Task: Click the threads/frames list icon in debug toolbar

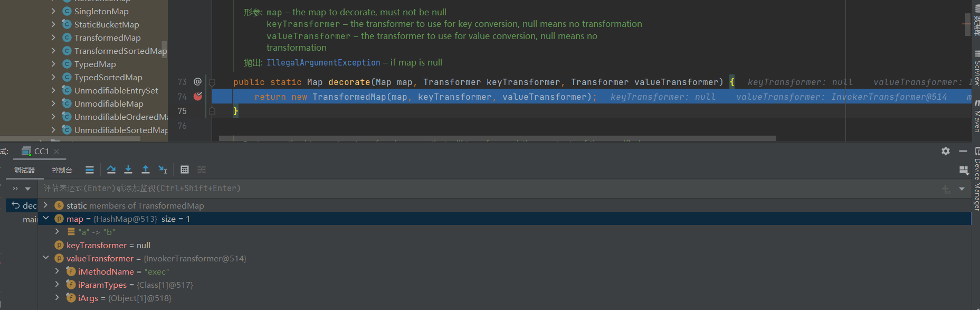Action: click(90, 170)
